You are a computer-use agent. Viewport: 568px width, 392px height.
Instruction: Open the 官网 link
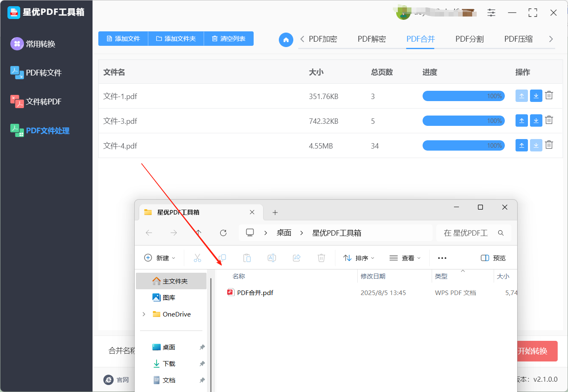pyautogui.click(x=116, y=380)
